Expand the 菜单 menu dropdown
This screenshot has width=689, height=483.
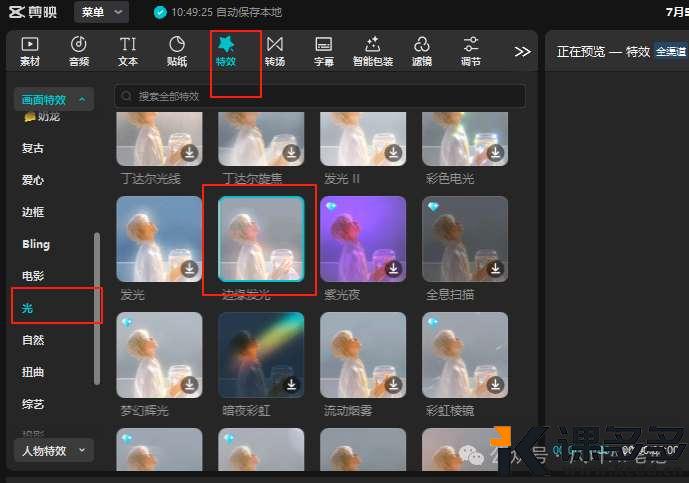coord(101,12)
